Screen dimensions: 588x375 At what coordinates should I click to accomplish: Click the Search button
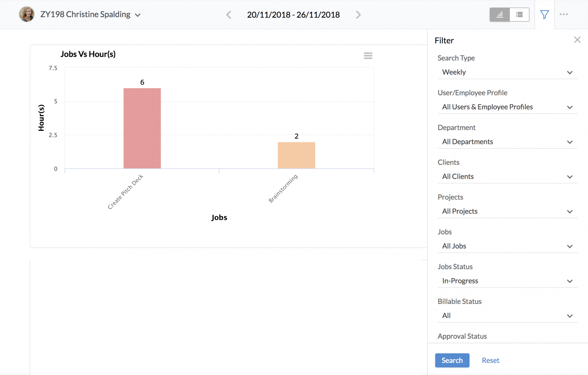(x=452, y=360)
